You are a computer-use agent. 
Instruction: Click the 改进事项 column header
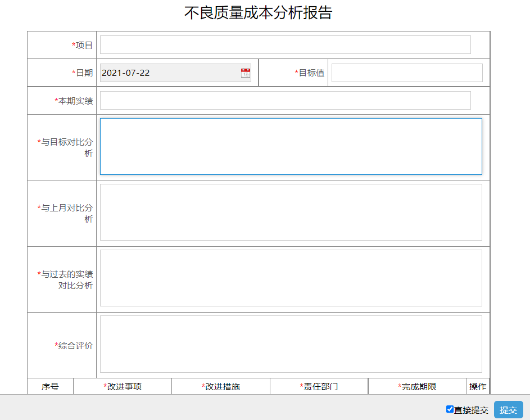tap(123, 386)
